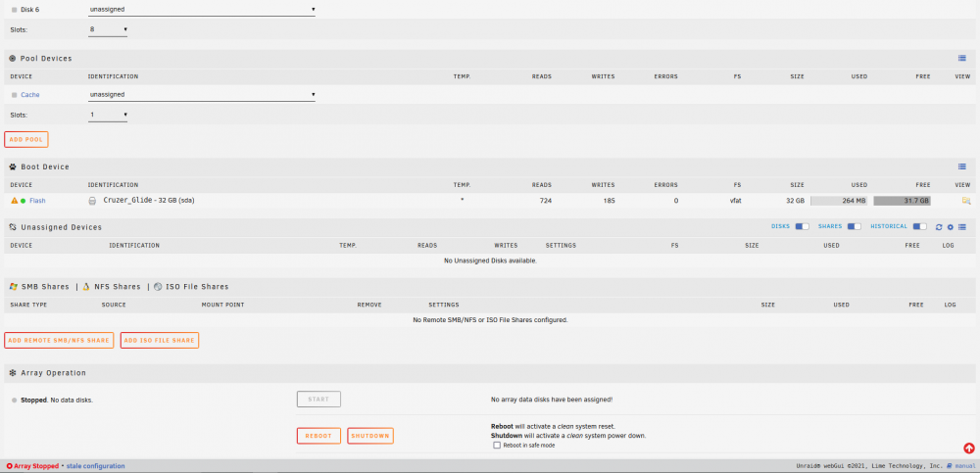Click the grey dot beside Stopped status

(x=15, y=400)
